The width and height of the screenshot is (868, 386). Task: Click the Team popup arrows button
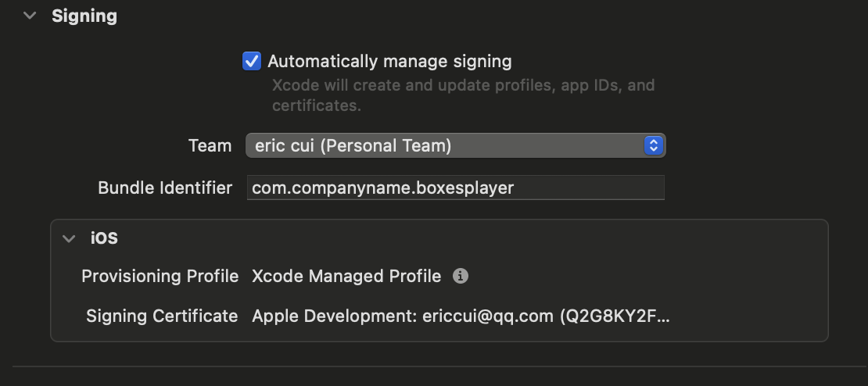tap(653, 145)
